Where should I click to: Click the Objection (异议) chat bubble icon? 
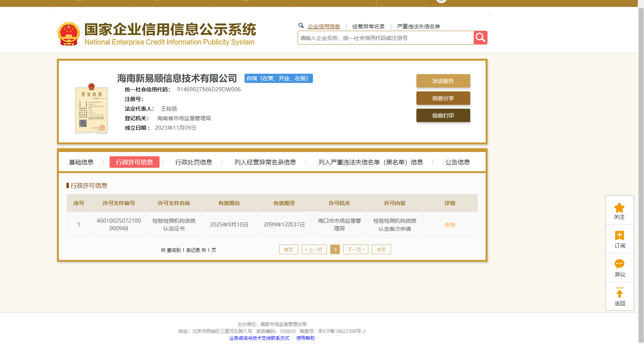(619, 264)
